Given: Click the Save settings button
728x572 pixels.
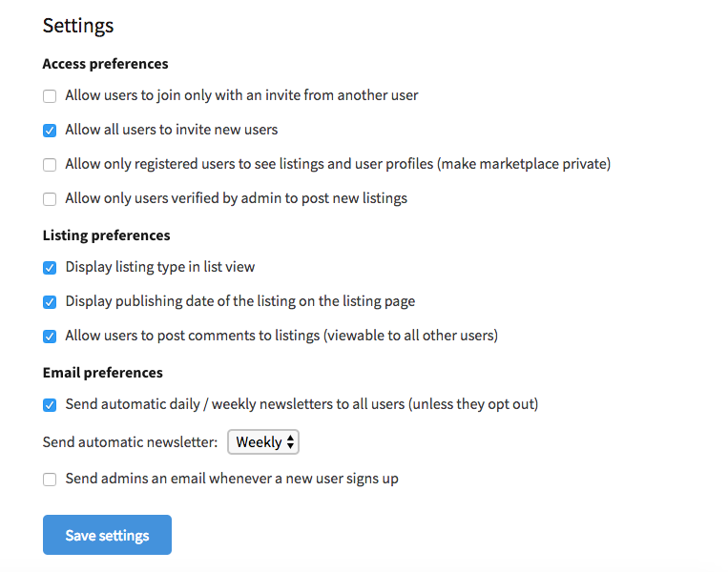Looking at the screenshot, I should 107,535.
